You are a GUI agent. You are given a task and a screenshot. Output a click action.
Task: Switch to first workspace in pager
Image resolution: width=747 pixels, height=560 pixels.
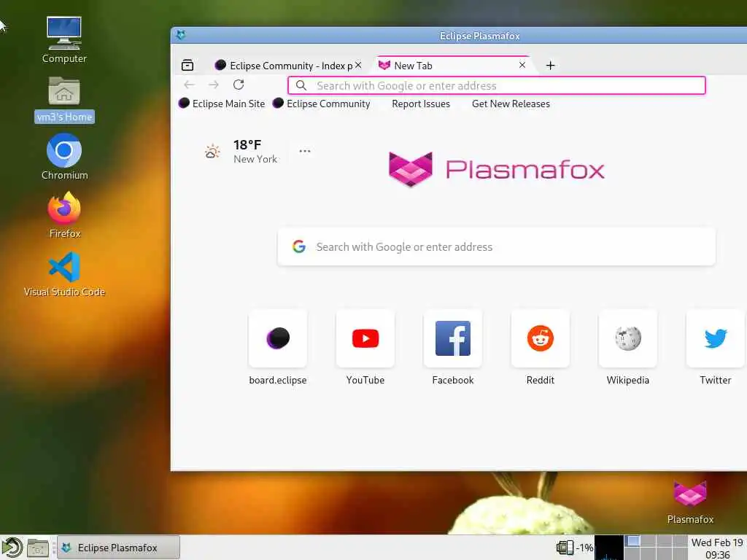(632, 542)
